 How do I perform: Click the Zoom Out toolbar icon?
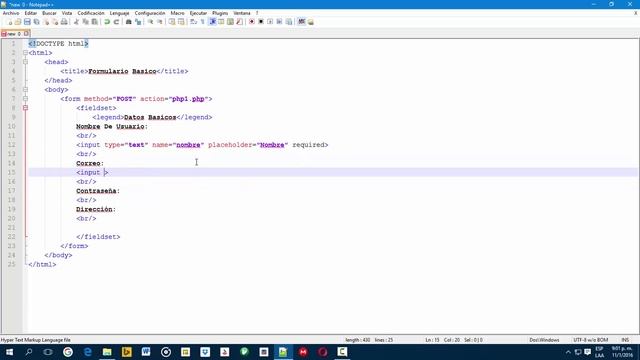tap(160, 22)
